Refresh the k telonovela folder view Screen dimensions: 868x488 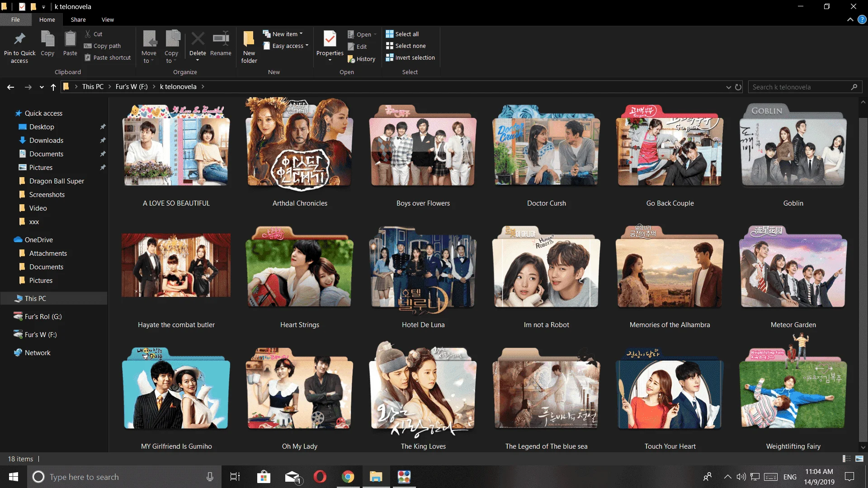[738, 87]
